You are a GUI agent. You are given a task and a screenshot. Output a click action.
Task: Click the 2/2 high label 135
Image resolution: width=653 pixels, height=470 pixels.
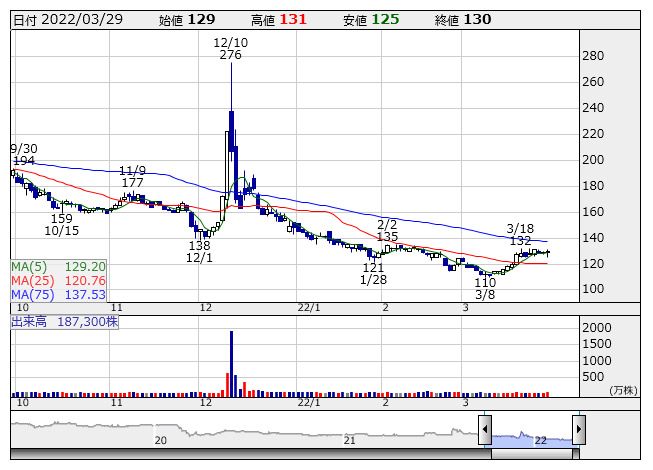[x=387, y=236]
